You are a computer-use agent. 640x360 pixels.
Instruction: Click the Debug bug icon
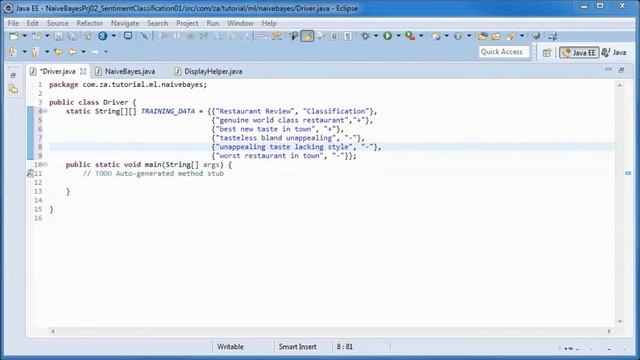365,36
